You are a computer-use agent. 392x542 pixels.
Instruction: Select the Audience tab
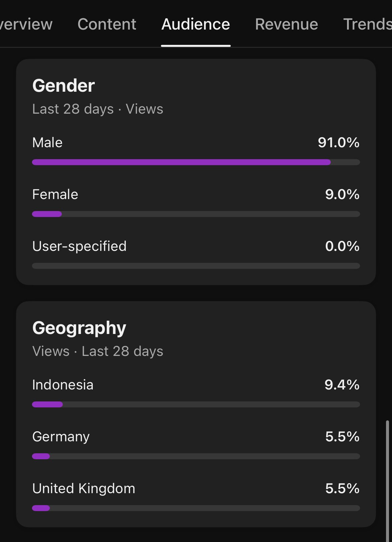point(196,24)
